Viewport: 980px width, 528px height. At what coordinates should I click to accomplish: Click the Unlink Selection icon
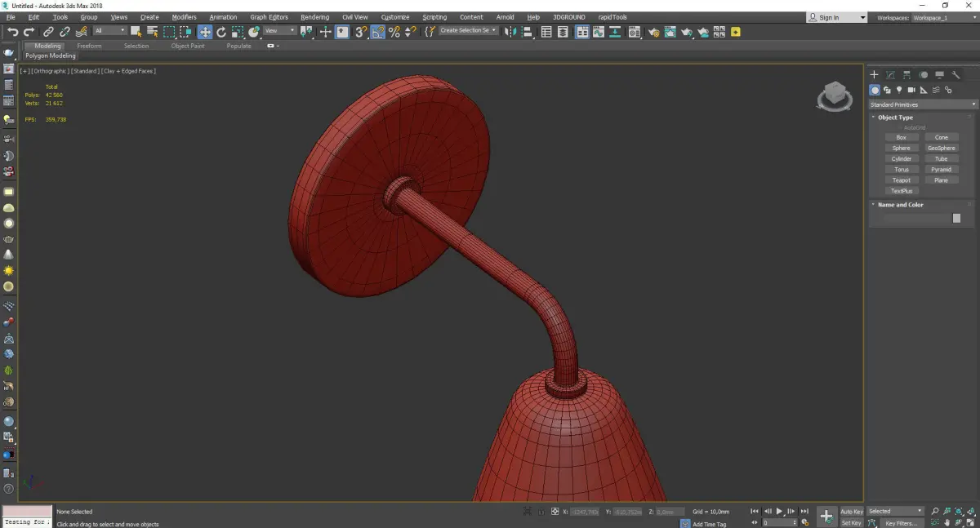click(x=65, y=32)
